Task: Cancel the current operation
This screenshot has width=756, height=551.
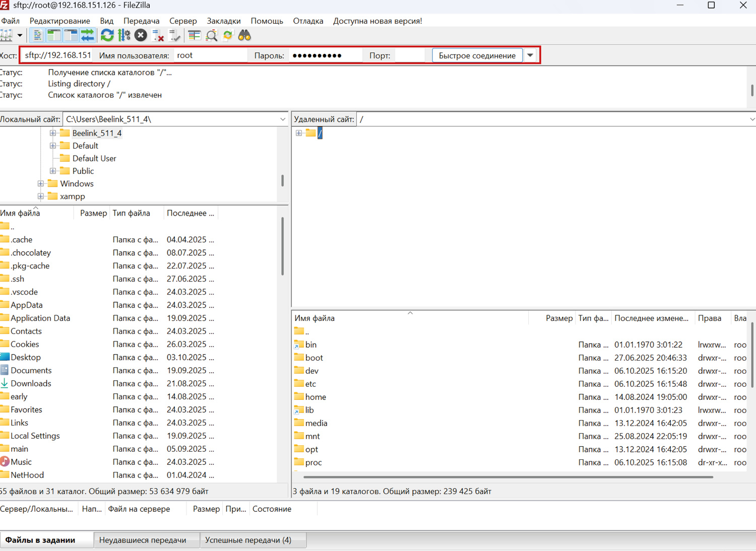Action: coord(141,35)
